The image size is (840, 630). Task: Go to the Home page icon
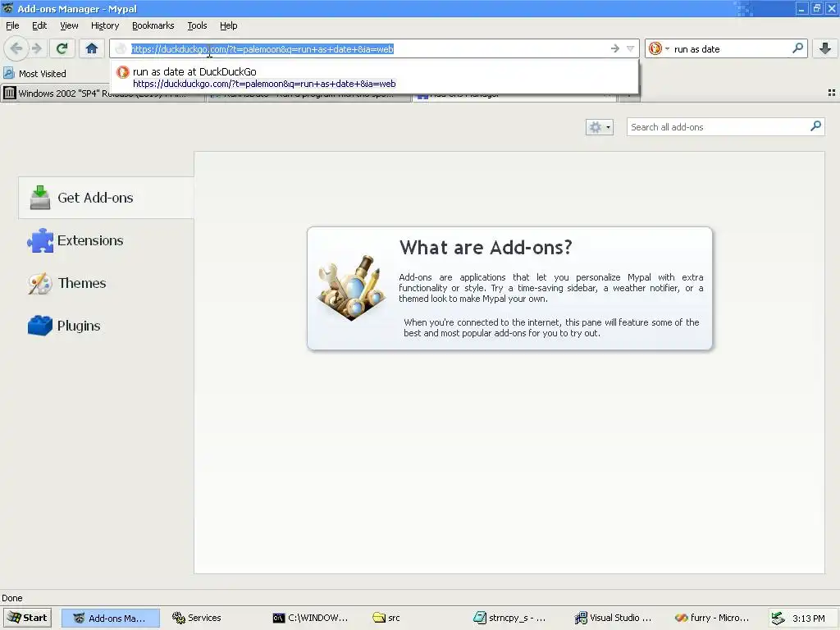(92, 48)
